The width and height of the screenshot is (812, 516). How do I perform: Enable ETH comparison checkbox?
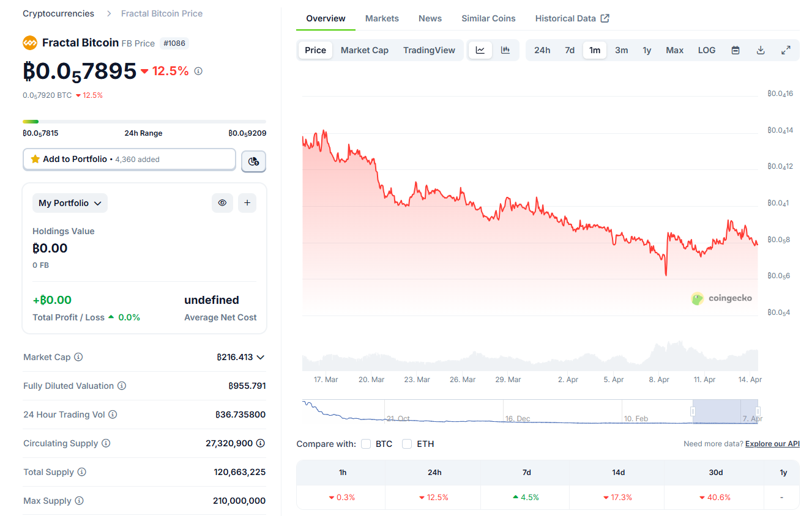[407, 444]
